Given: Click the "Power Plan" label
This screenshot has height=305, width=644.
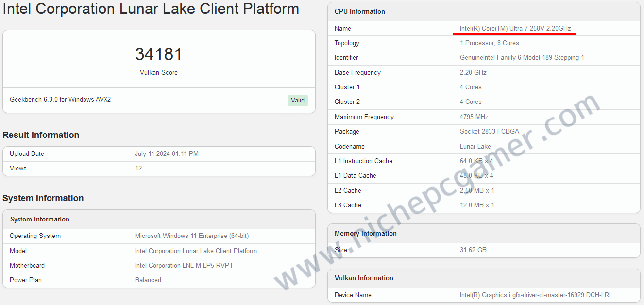Looking at the screenshot, I should [x=25, y=280].
